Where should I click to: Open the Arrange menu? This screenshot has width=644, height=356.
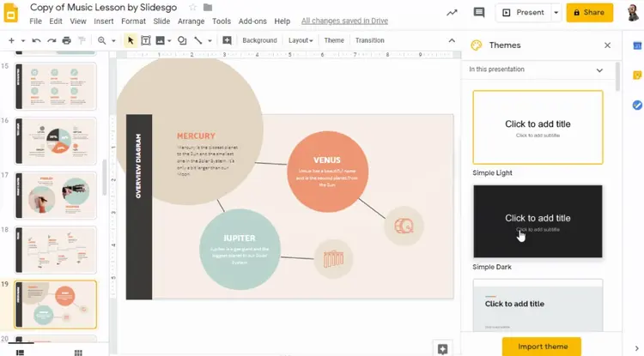(x=191, y=21)
